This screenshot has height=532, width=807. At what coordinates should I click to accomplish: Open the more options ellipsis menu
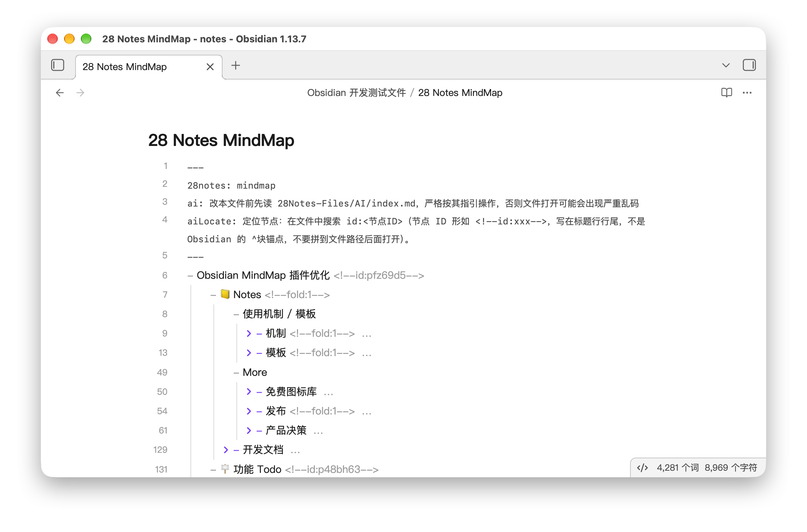(747, 93)
